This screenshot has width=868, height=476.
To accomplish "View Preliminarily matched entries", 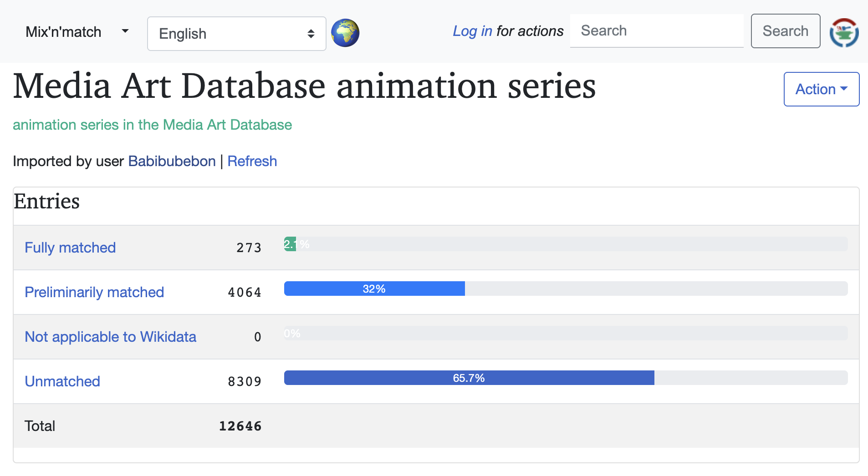I will pos(94,292).
